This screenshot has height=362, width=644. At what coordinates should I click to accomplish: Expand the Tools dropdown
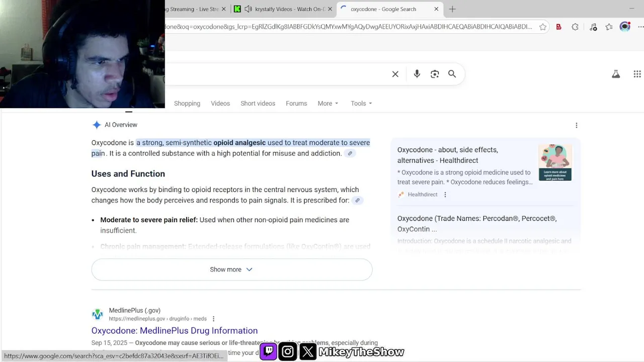[x=361, y=104]
